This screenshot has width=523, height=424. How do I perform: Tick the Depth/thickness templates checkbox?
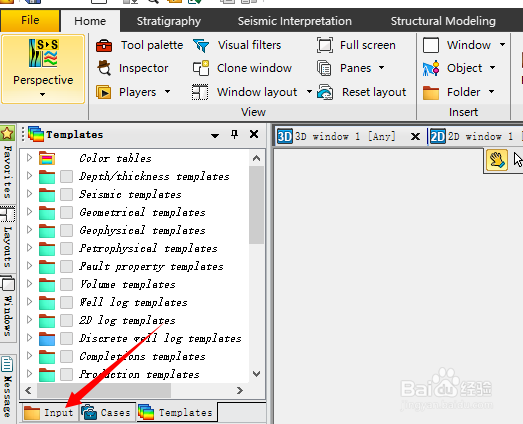pos(66,176)
